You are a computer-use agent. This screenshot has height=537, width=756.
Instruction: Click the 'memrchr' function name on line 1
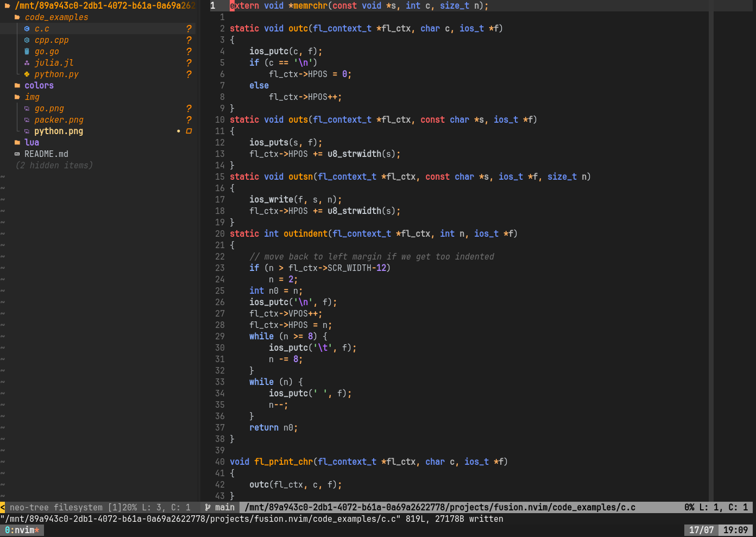(x=311, y=5)
